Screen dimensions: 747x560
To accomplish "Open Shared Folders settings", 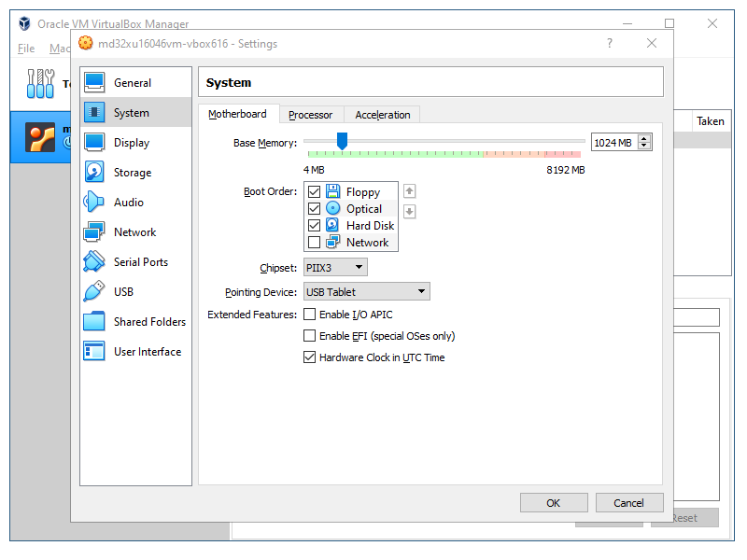I will tap(149, 322).
